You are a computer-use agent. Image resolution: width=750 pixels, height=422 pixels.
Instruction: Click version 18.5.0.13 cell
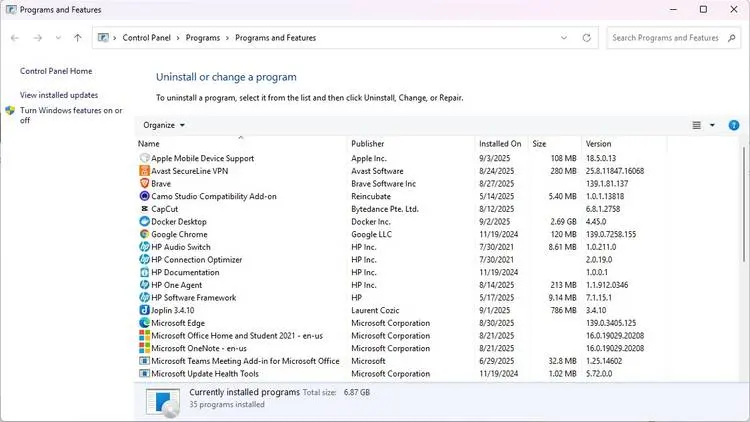click(x=601, y=158)
